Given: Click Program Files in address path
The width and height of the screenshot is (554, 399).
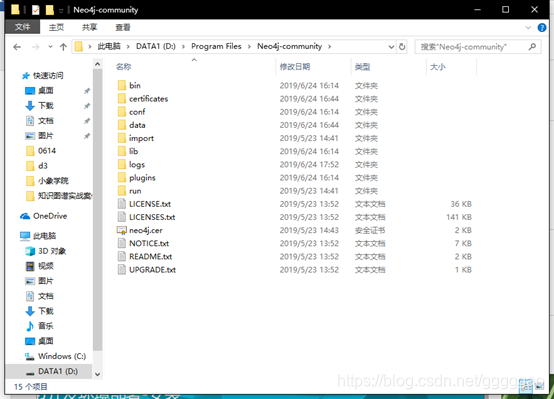Looking at the screenshot, I should coord(216,46).
